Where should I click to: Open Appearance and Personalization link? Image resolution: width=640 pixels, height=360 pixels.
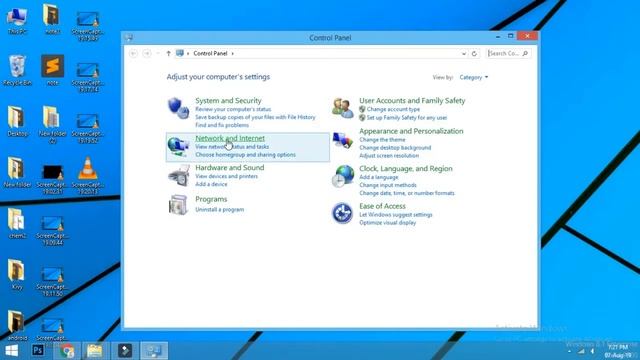click(x=411, y=131)
